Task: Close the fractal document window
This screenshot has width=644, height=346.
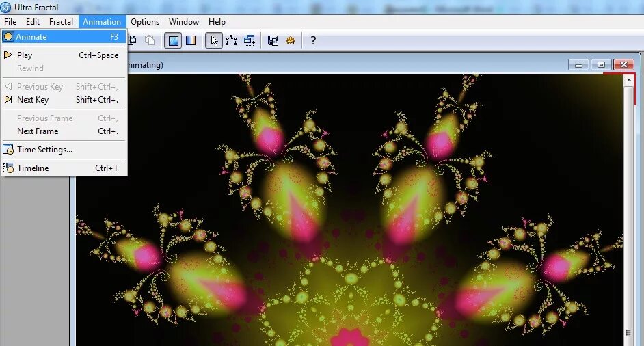Action: 624,64
